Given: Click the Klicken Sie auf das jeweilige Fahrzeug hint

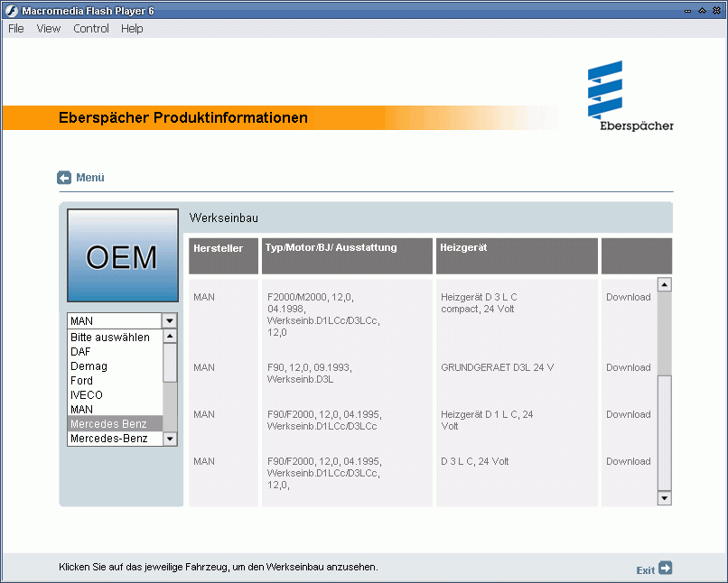Looking at the screenshot, I should tap(219, 567).
